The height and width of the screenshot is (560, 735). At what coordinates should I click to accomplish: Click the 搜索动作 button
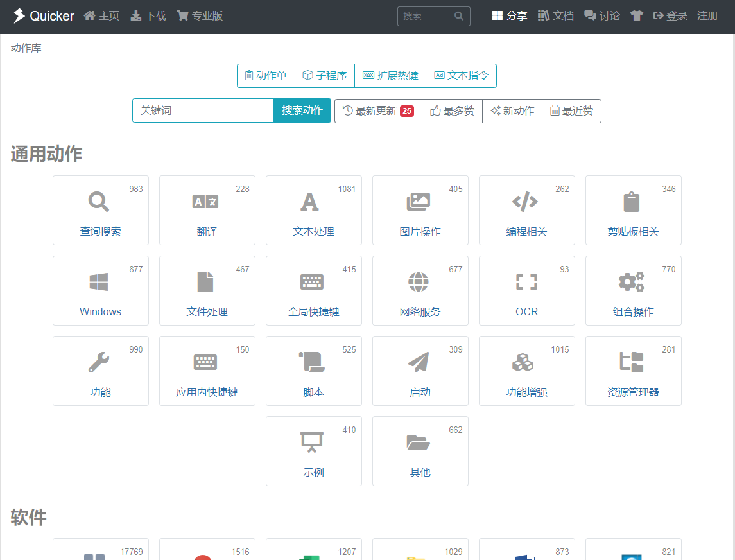(x=302, y=110)
